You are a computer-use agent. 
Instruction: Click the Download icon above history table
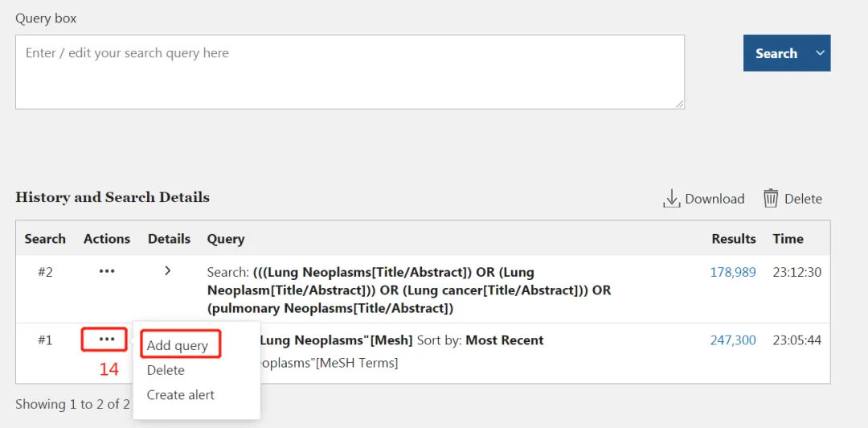point(671,199)
